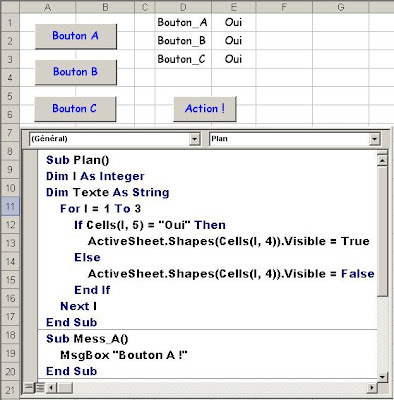Click the MsgBox "Bouton A !" line
Image resolution: width=394 pixels, height=400 pixels.
pyautogui.click(x=124, y=355)
